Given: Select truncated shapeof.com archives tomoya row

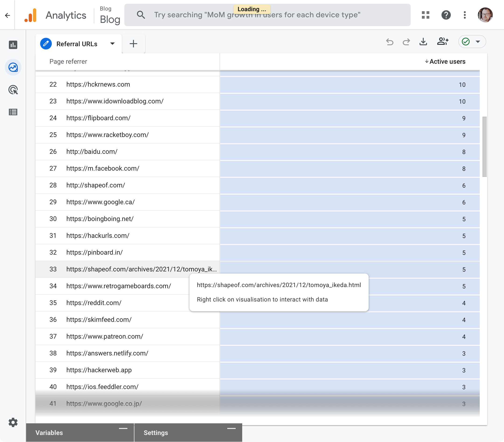Looking at the screenshot, I should [x=257, y=269].
